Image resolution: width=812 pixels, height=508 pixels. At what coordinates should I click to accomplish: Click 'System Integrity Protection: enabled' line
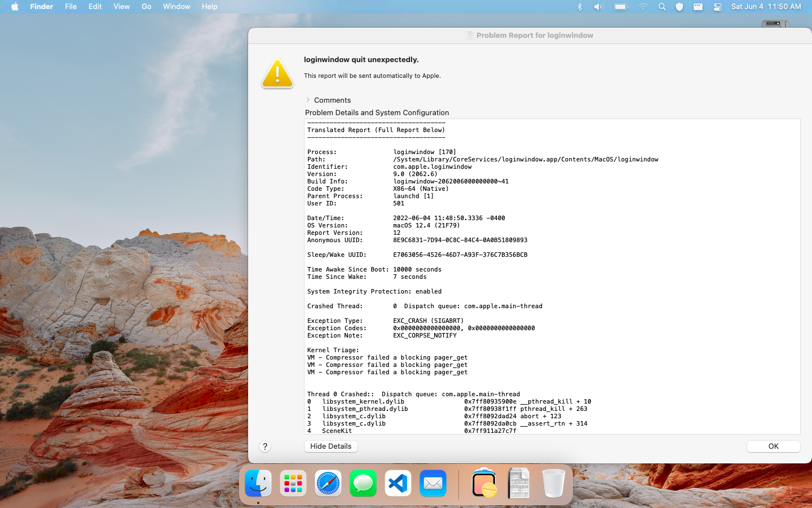pyautogui.click(x=374, y=292)
